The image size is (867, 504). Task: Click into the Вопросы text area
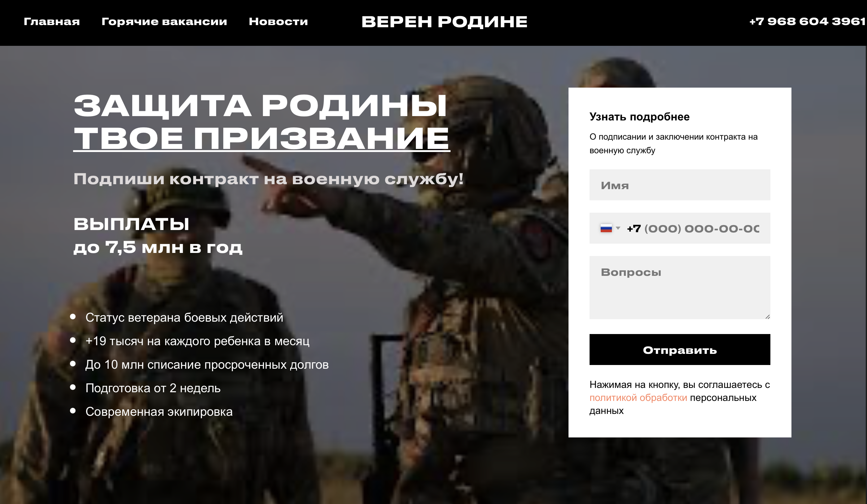point(679,288)
